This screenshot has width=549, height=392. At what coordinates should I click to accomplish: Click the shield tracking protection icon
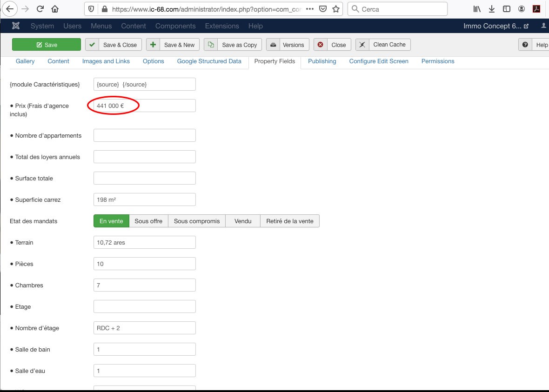pos(91,9)
